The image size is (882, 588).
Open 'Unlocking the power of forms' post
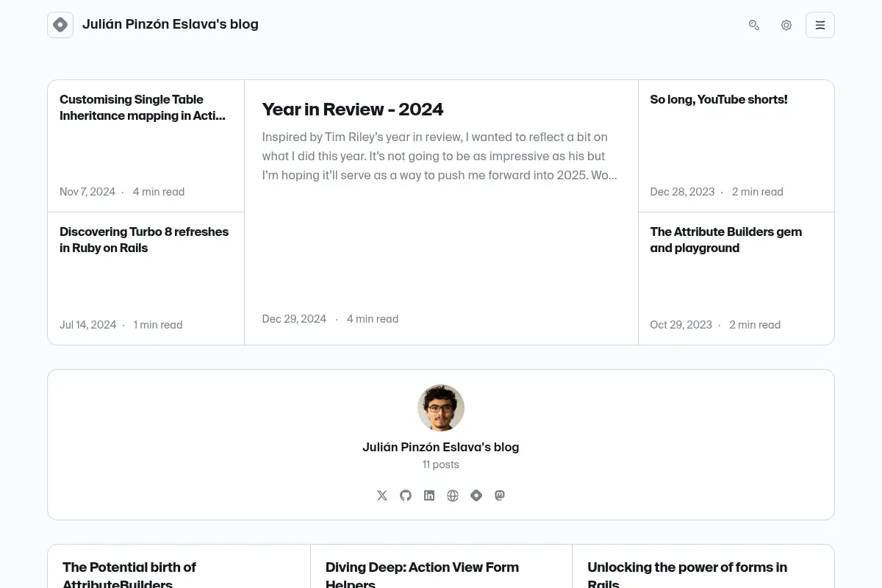pos(687,575)
